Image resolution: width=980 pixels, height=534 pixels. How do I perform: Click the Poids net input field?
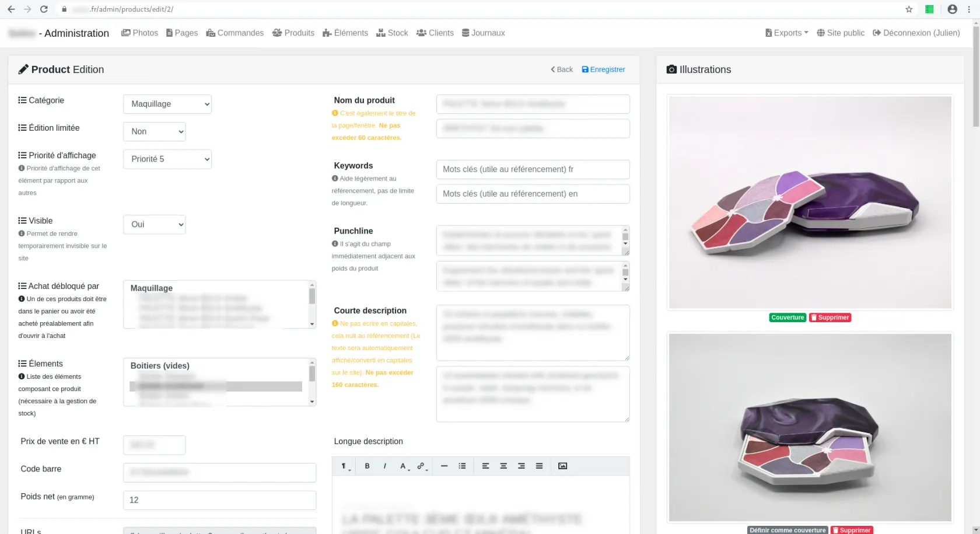(x=219, y=500)
